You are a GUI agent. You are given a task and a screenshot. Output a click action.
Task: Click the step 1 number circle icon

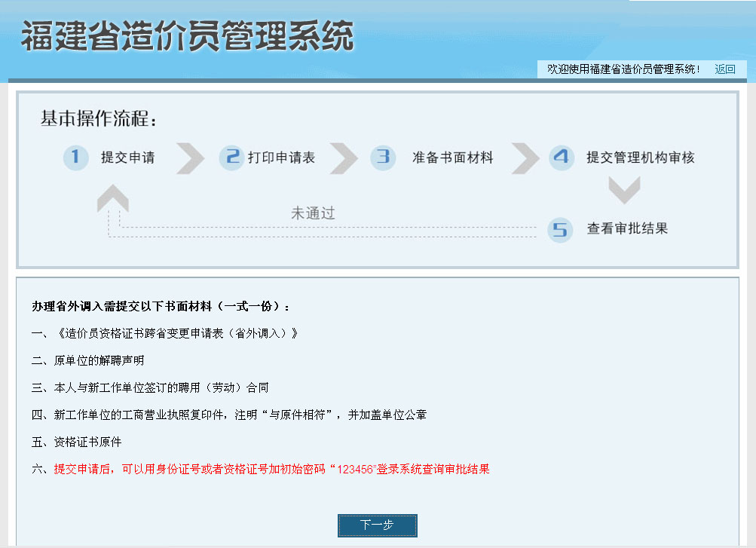(x=75, y=158)
